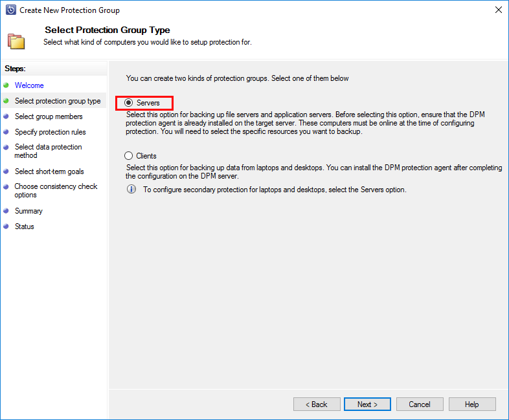The image size is (509, 420).
Task: Click the Servers option description text
Action: [x=305, y=123]
